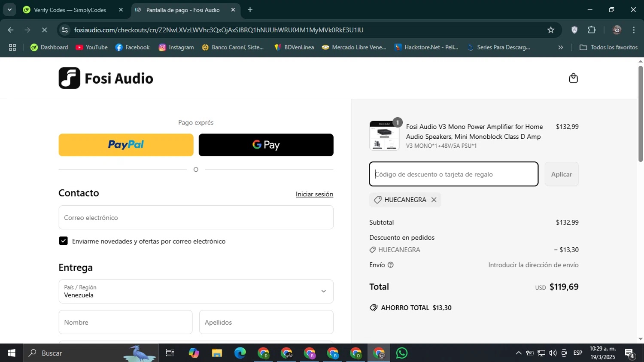Click the Fosi Audio logo
This screenshot has height=362, width=644.
[x=106, y=78]
